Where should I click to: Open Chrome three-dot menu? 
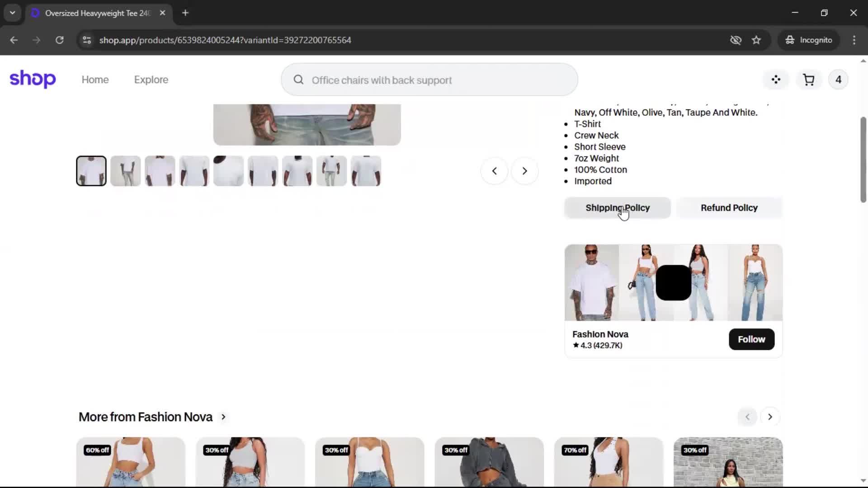pos(854,40)
